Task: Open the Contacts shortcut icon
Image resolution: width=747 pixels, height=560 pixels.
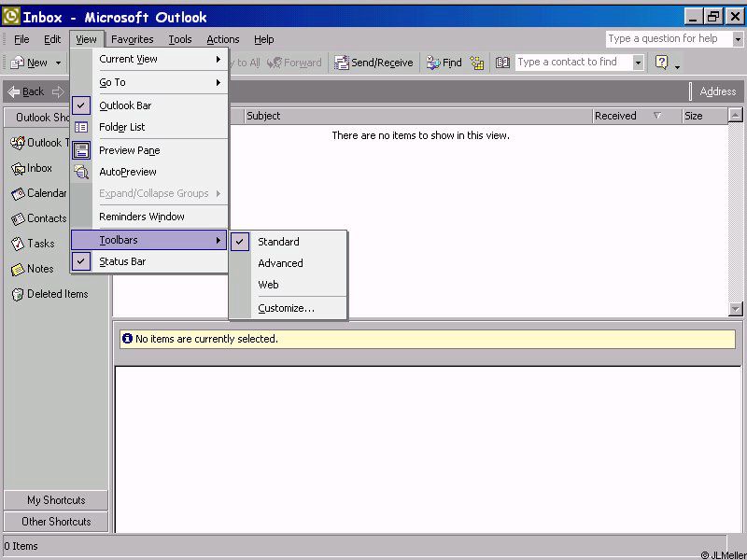Action: pyautogui.click(x=19, y=219)
